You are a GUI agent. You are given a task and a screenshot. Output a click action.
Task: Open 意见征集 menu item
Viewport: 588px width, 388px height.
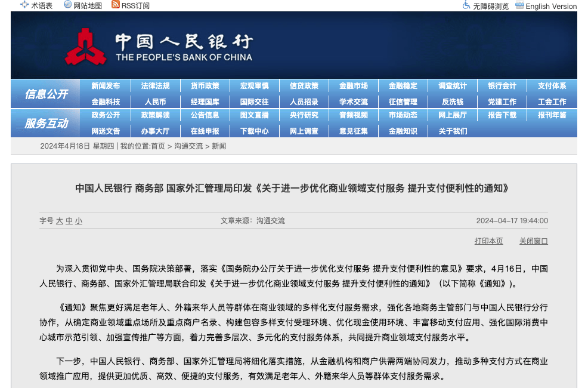(353, 131)
